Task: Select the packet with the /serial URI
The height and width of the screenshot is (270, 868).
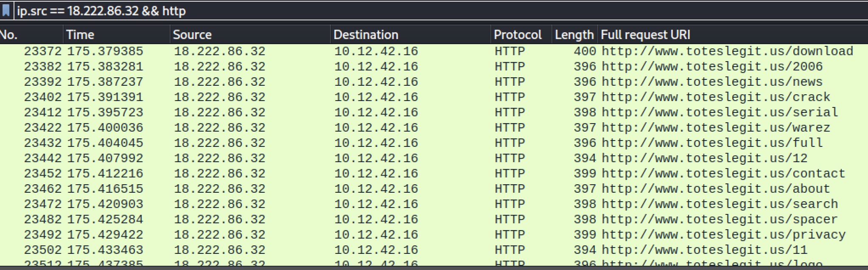Action: tap(424, 112)
